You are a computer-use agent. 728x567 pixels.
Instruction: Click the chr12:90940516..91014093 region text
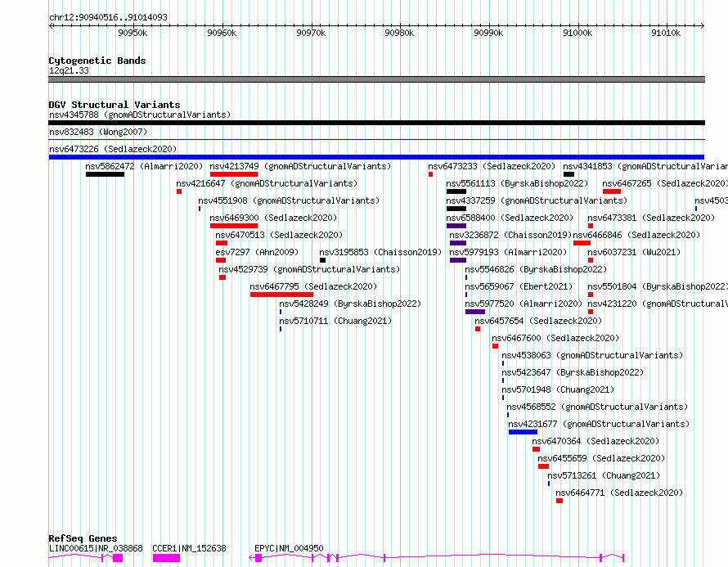pyautogui.click(x=108, y=17)
